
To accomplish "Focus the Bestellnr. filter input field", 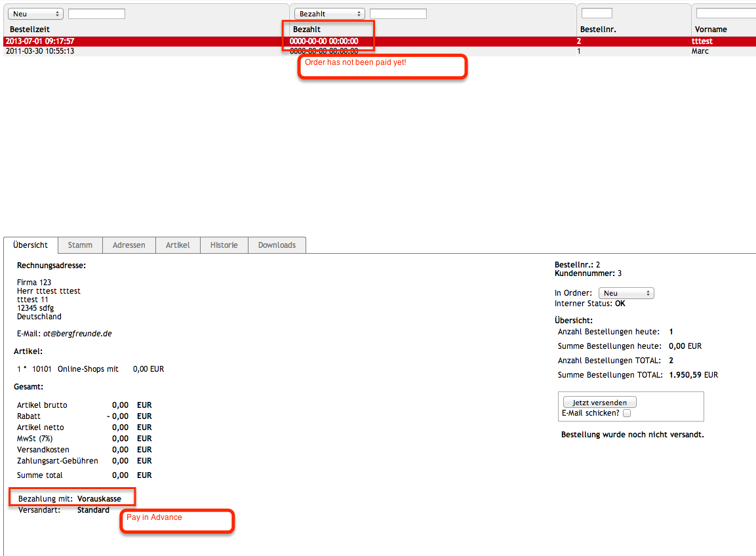I will pyautogui.click(x=597, y=13).
